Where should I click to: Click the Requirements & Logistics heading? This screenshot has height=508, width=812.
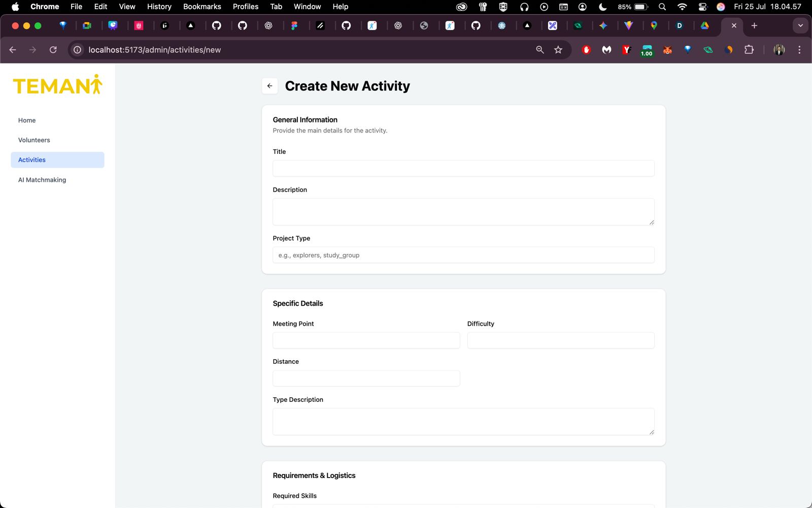(x=314, y=475)
